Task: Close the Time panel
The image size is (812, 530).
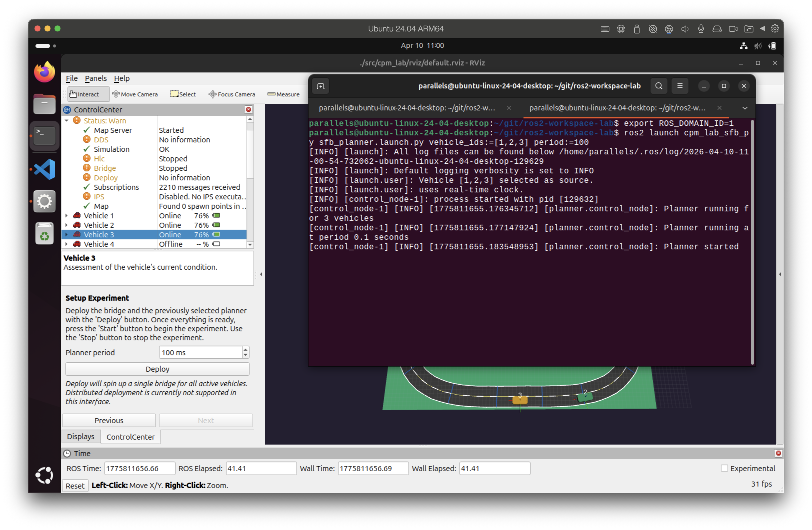Action: coord(778,453)
